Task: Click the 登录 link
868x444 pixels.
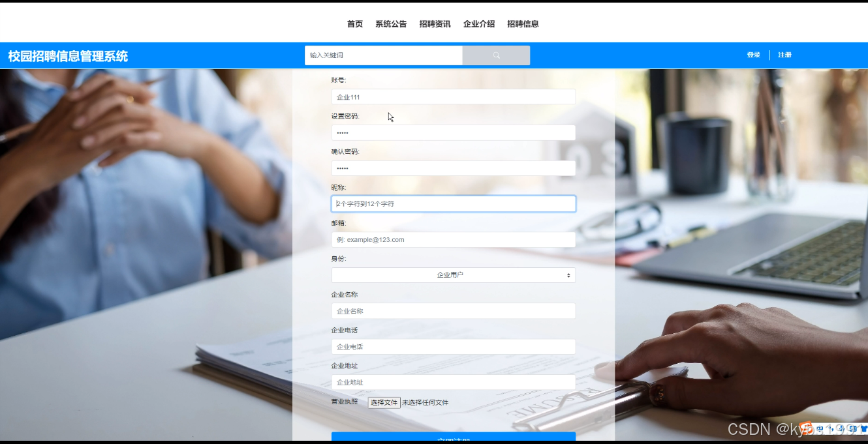Action: click(754, 55)
